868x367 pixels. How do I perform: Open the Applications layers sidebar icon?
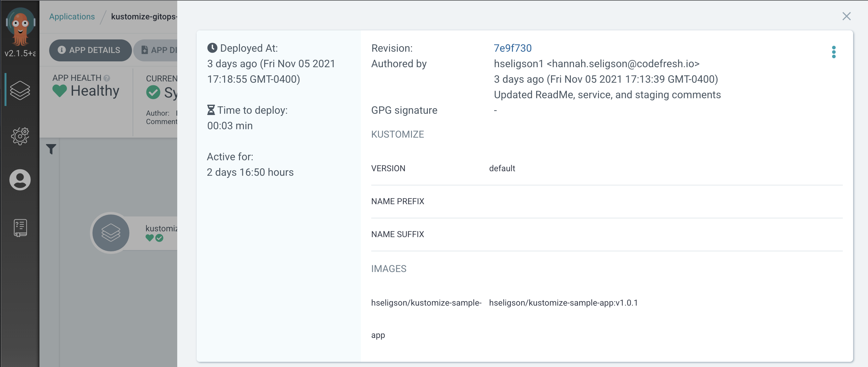tap(20, 90)
